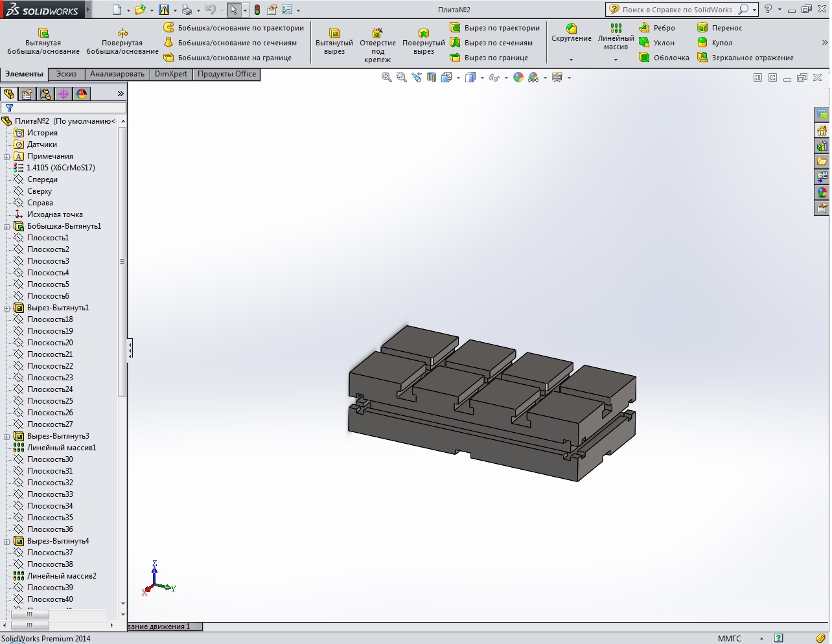Open the Display Style dropdown arrow

click(x=482, y=78)
